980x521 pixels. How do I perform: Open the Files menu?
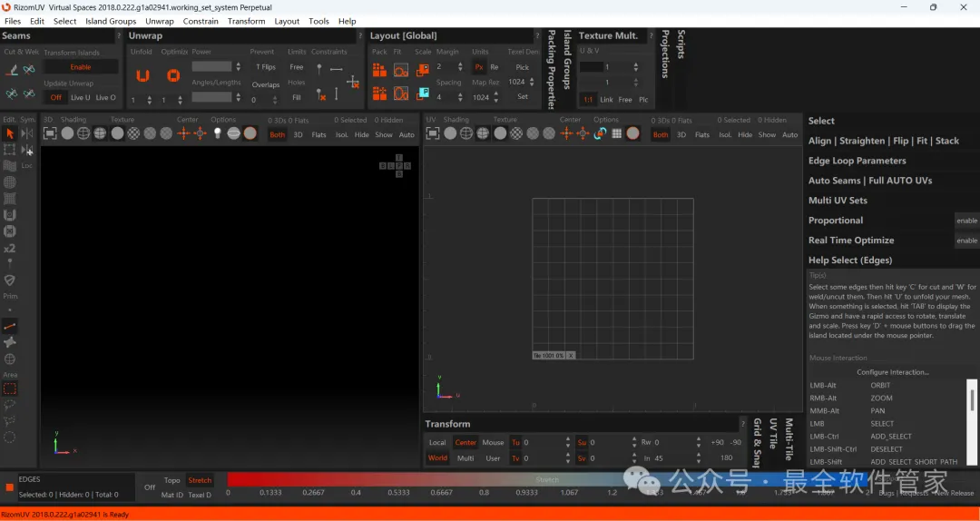(13, 21)
